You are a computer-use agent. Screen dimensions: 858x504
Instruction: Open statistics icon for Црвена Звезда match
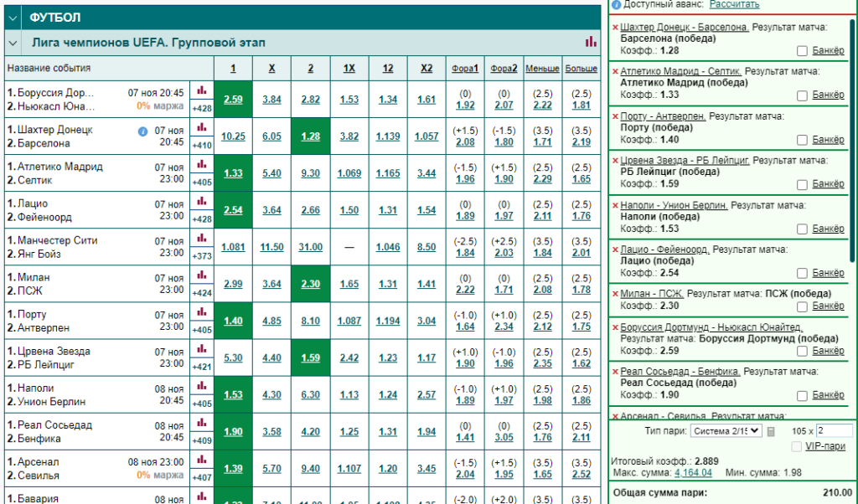pyautogui.click(x=202, y=349)
